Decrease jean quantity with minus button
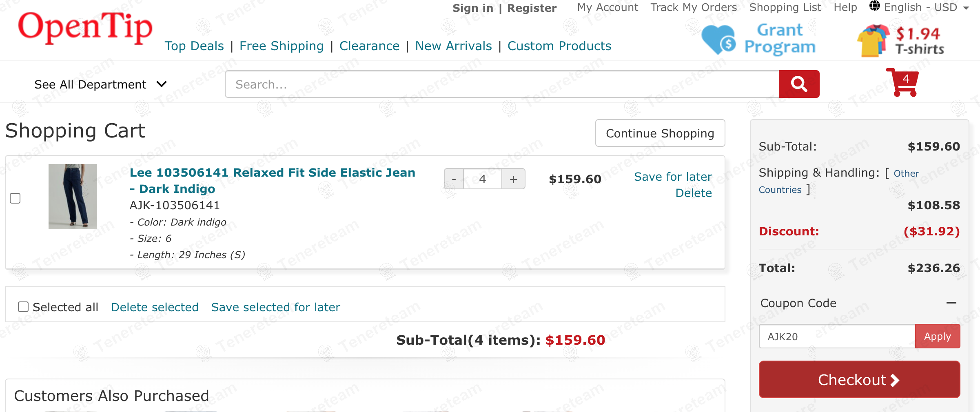980x412 pixels. pyautogui.click(x=454, y=179)
